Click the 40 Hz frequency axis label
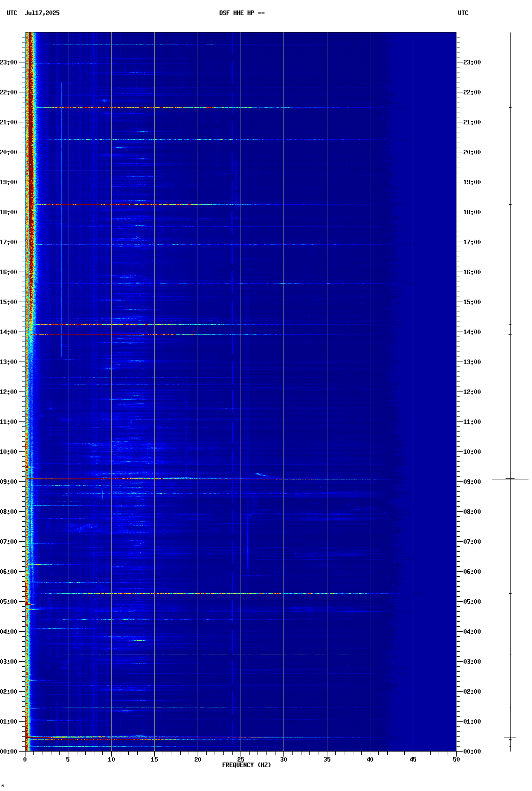Image resolution: width=532 pixels, height=791 pixels. 370,760
